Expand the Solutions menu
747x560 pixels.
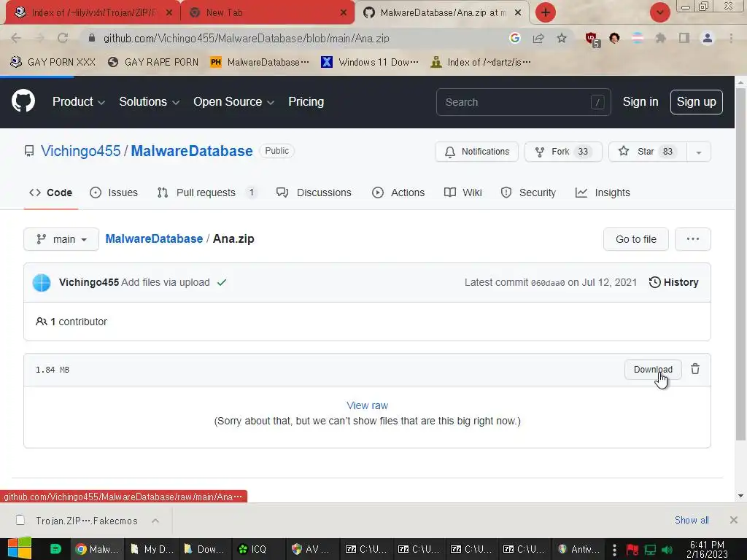(149, 101)
